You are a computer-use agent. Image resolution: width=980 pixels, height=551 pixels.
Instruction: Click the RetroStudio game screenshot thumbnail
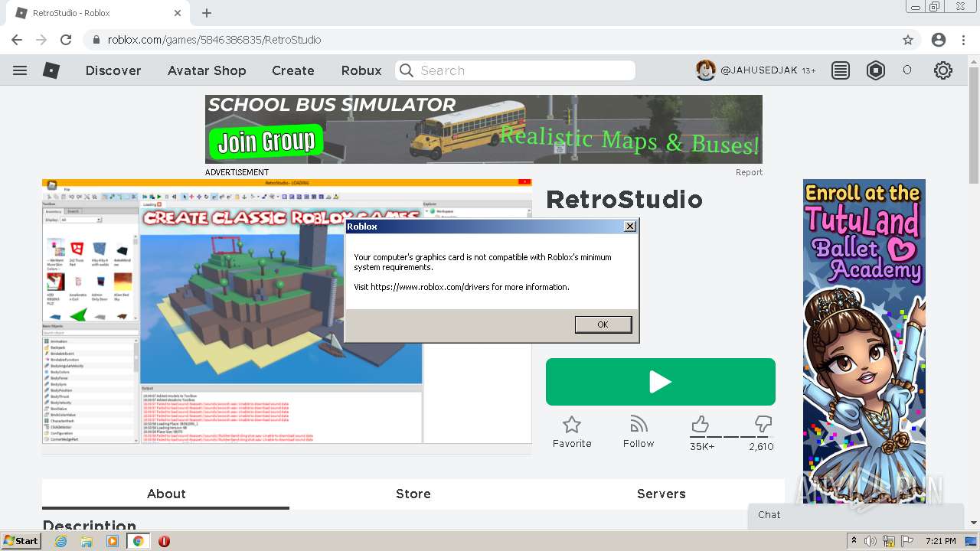click(286, 311)
